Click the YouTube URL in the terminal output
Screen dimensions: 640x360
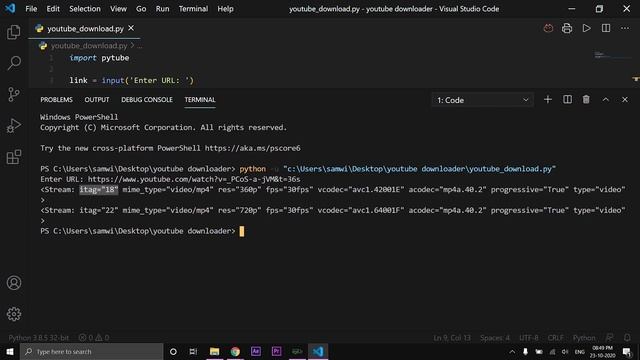click(x=194, y=179)
